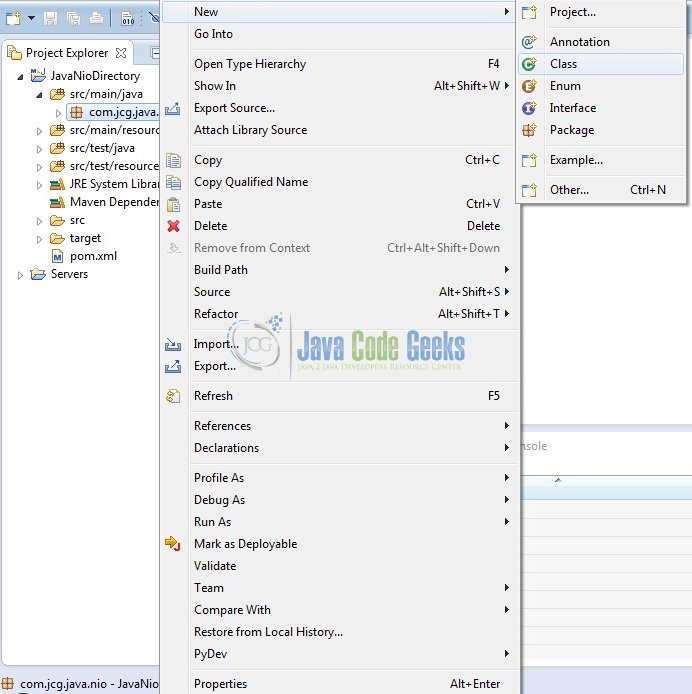
Task: Click the Import icon in the menu
Action: coord(173,344)
